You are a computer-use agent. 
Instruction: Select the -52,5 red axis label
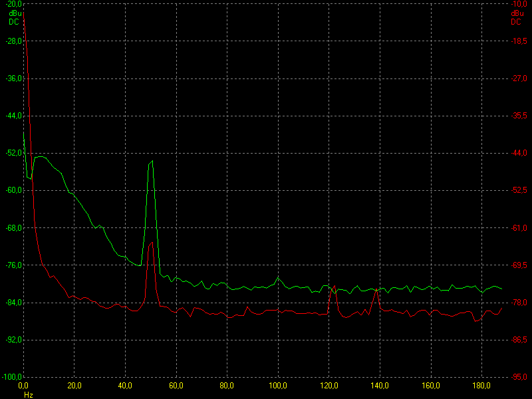[x=519, y=190]
